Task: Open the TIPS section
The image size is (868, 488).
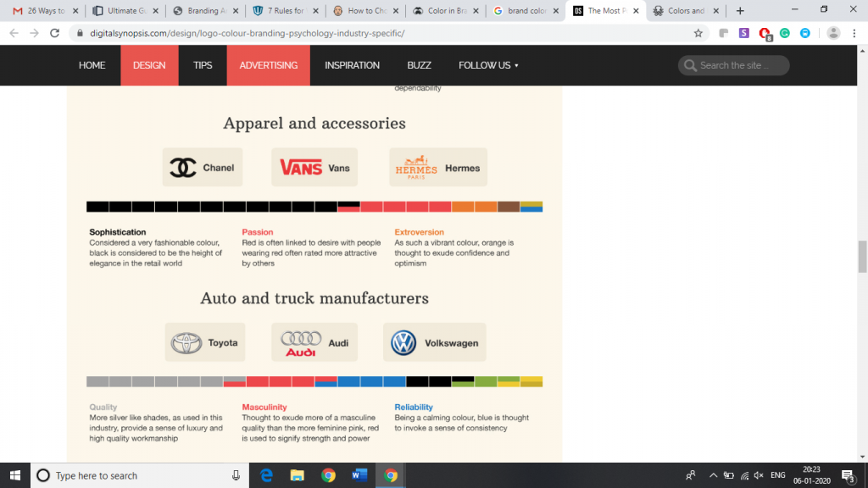Action: [203, 65]
